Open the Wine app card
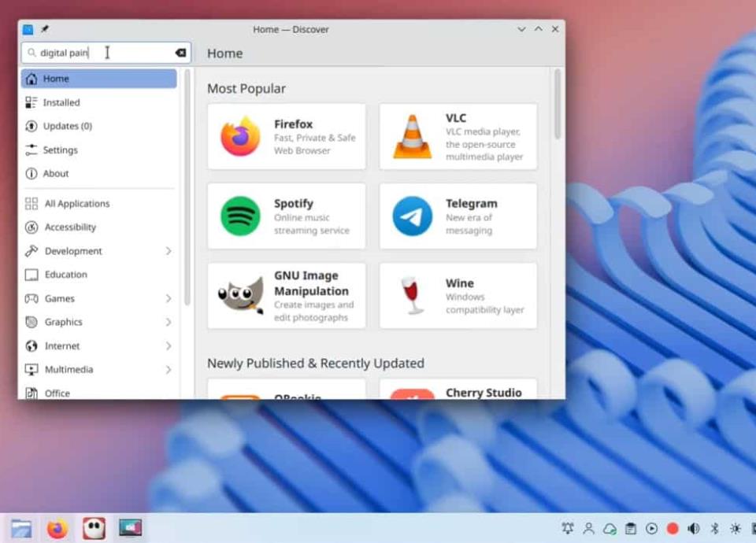 pos(458,295)
